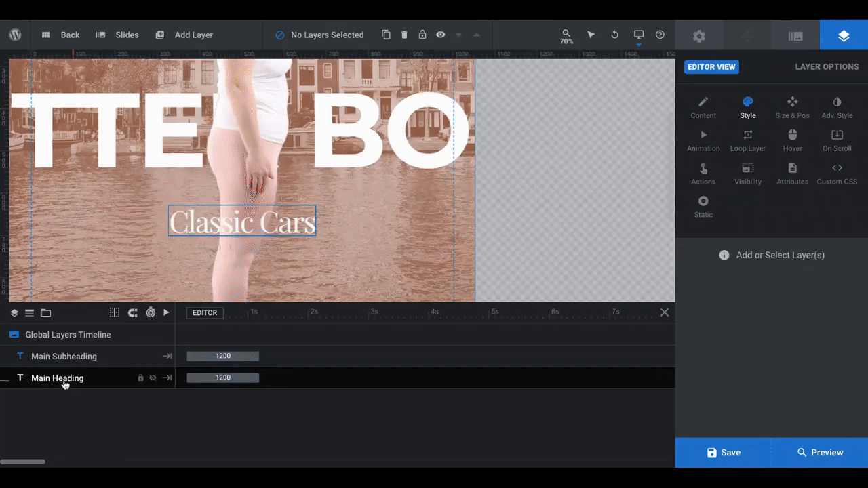Click the EDITOR timeline button
The image size is (868, 488).
click(x=205, y=312)
